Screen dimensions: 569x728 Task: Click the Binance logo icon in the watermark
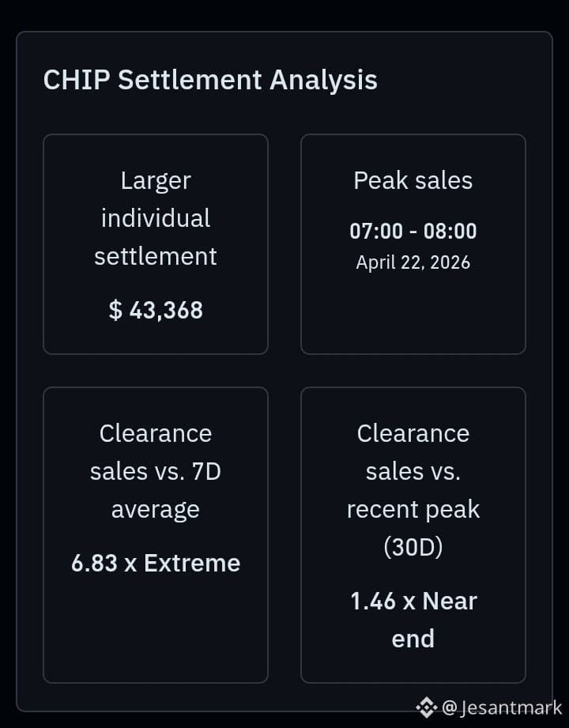click(x=427, y=707)
